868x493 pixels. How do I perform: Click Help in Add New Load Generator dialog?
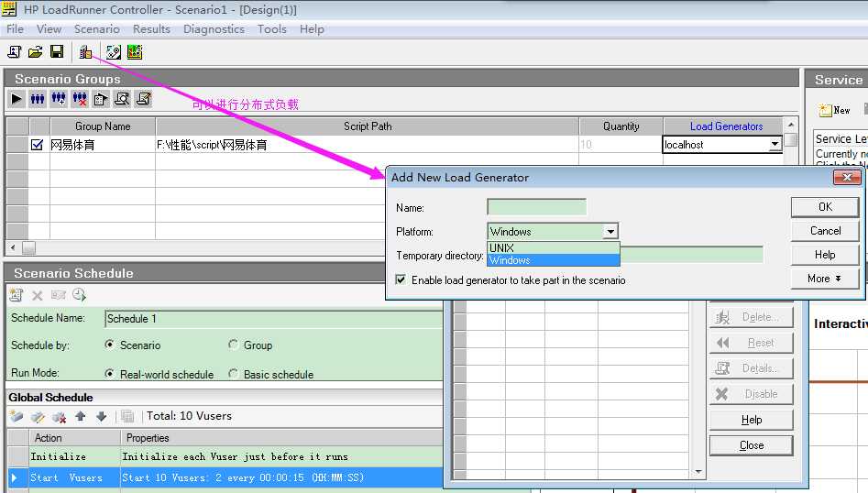click(825, 255)
